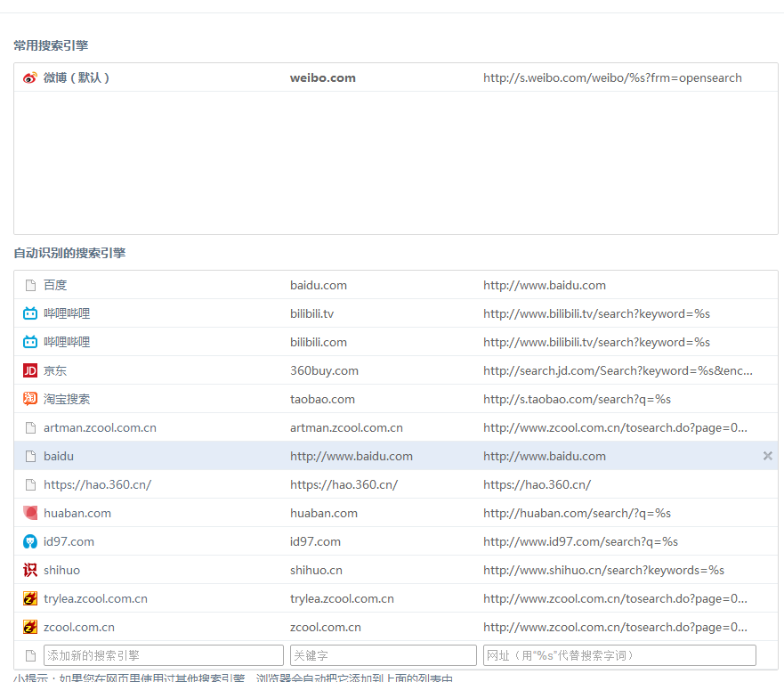Click the 360buy.com keyword
Image resolution: width=784 pixels, height=682 pixels.
click(x=324, y=370)
